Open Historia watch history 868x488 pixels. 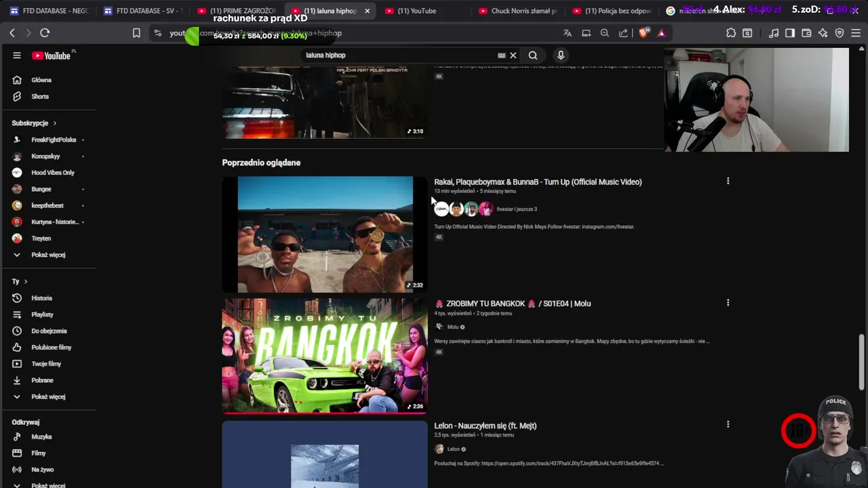tap(41, 298)
